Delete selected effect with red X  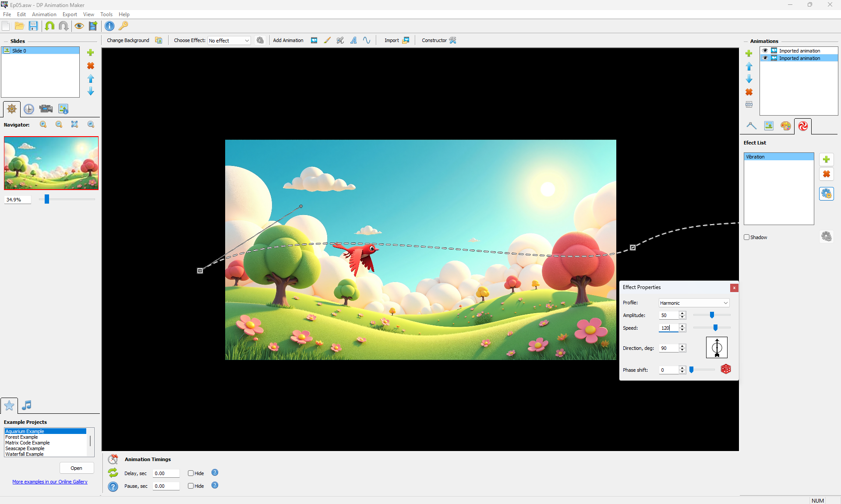tap(826, 174)
